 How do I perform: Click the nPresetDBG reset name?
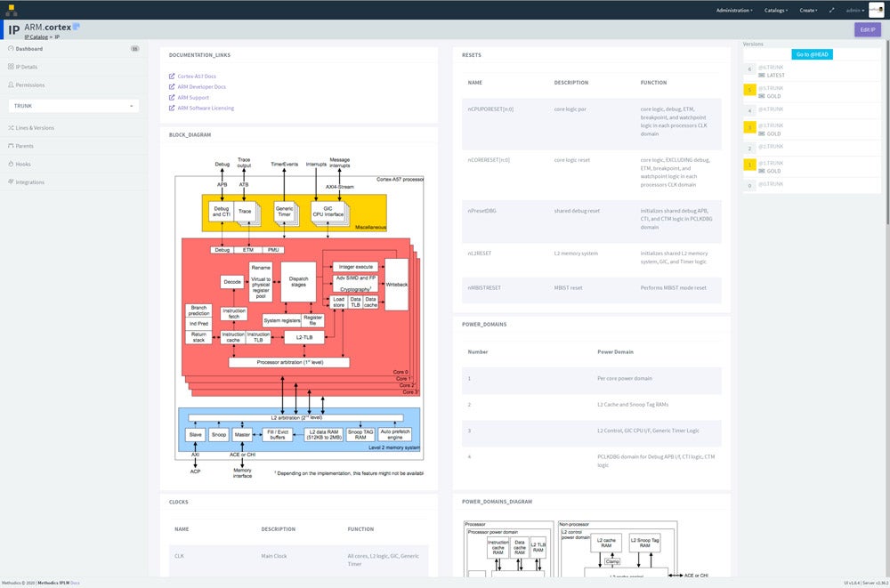[x=481, y=211]
